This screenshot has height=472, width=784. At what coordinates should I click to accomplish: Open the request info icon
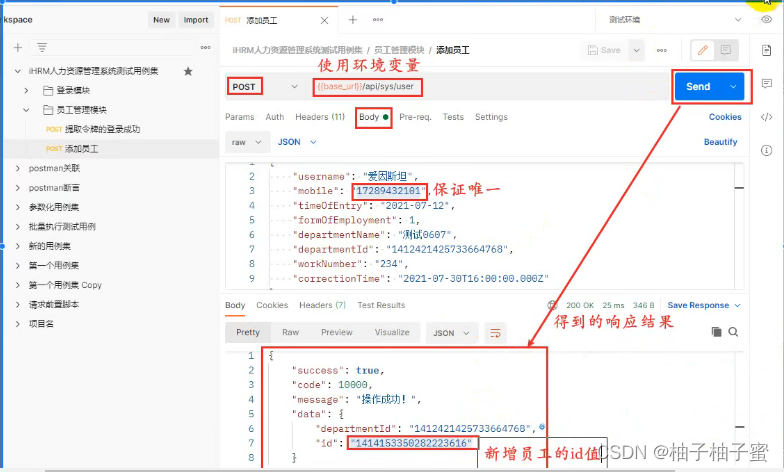point(766,150)
